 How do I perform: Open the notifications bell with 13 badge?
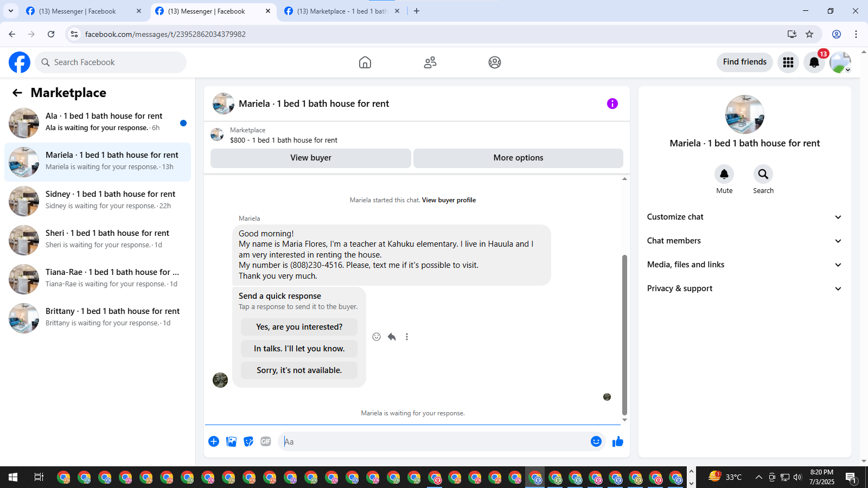coord(814,62)
